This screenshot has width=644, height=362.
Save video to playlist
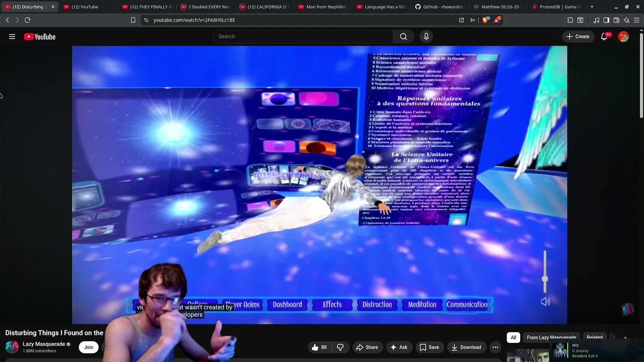pos(429,347)
